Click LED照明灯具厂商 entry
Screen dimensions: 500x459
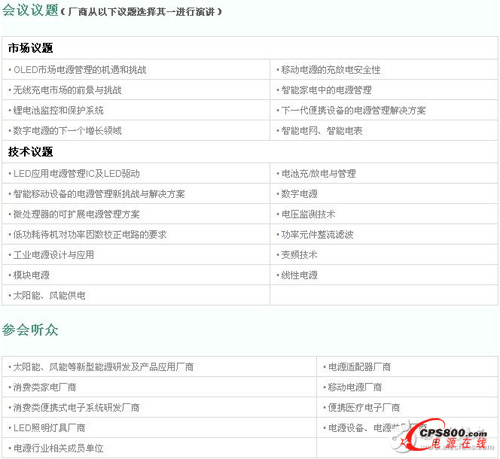pyautogui.click(x=49, y=428)
